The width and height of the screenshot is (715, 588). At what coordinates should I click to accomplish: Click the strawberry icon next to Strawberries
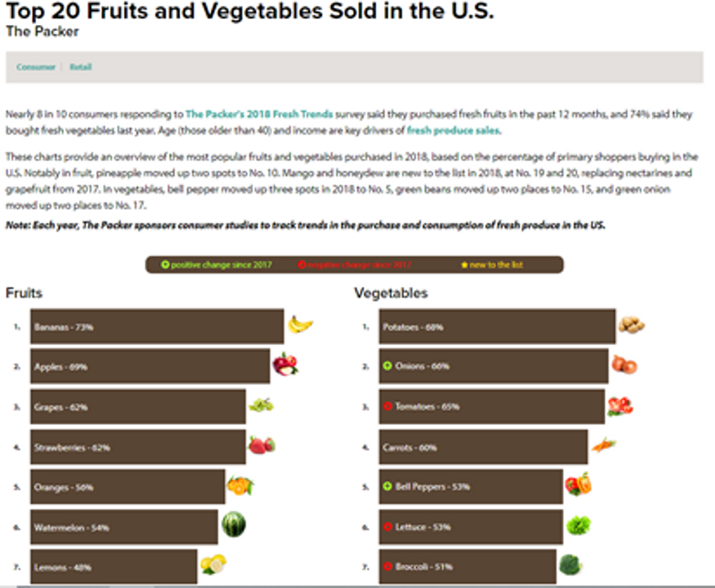pyautogui.click(x=262, y=445)
